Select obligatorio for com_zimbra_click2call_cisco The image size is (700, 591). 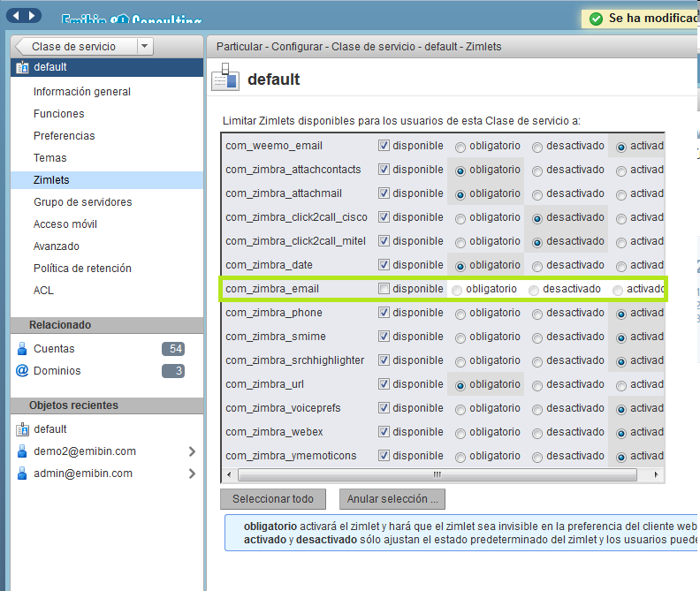(460, 218)
